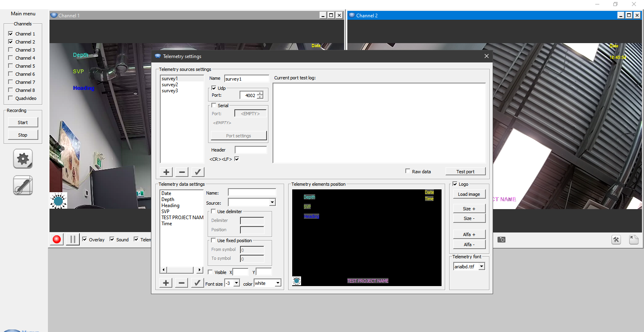Apply telemetry source changes with checkmark
The image size is (644, 332).
[198, 172]
